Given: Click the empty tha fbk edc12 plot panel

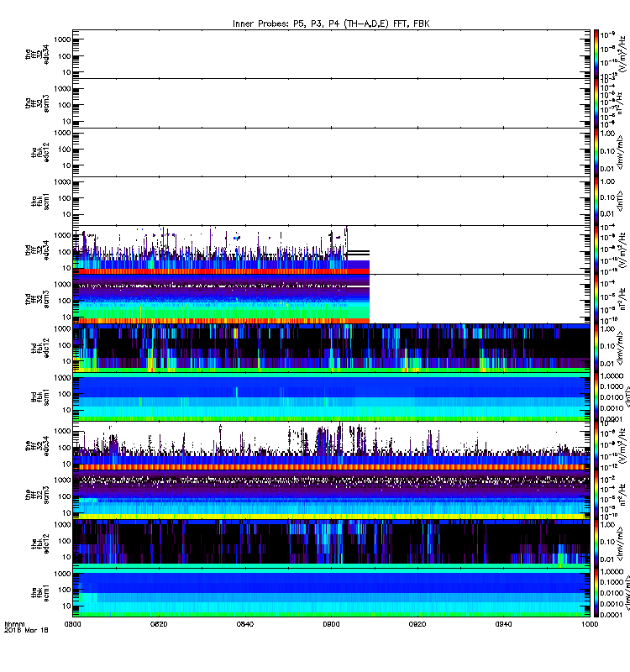Looking at the screenshot, I should click(x=331, y=152).
